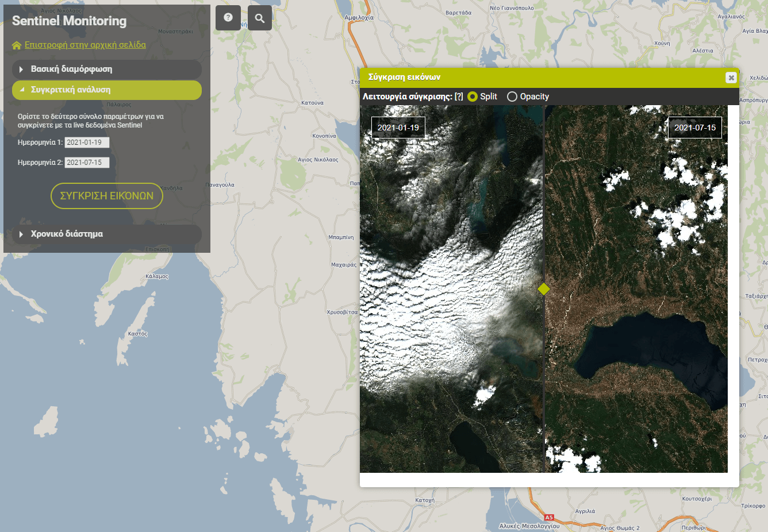Click the A5 highway shield marker

point(549,517)
